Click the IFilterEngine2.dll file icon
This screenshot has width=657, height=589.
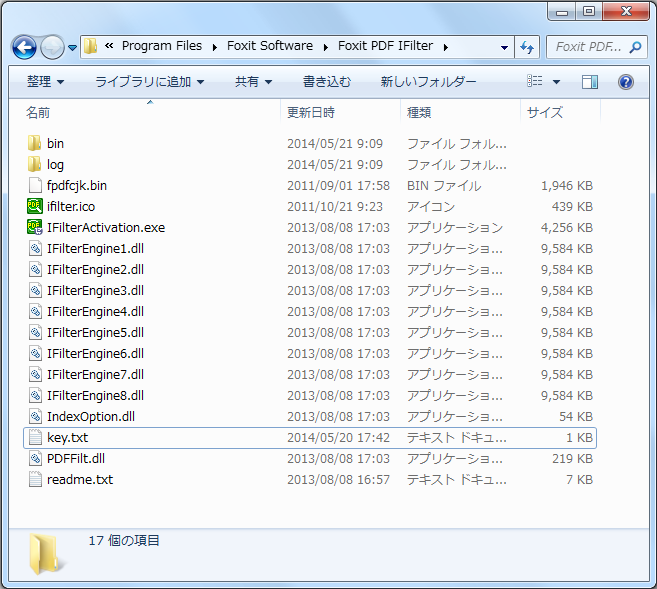click(x=35, y=269)
